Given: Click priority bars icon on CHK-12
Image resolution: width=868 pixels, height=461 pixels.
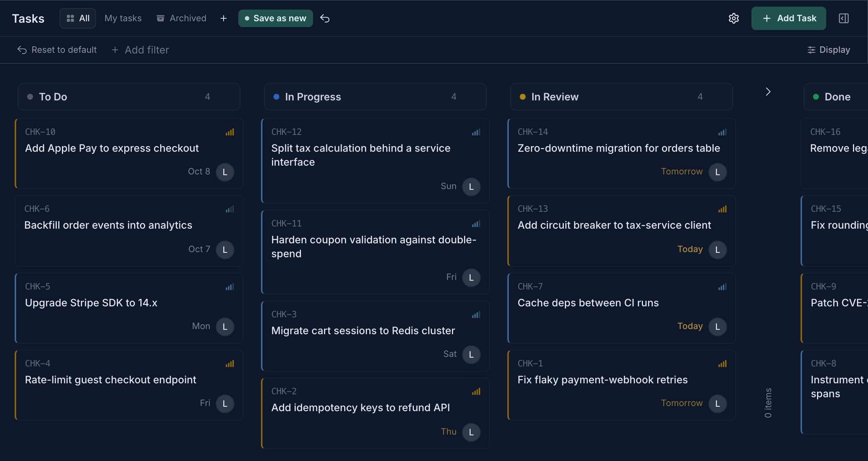Looking at the screenshot, I should point(476,132).
